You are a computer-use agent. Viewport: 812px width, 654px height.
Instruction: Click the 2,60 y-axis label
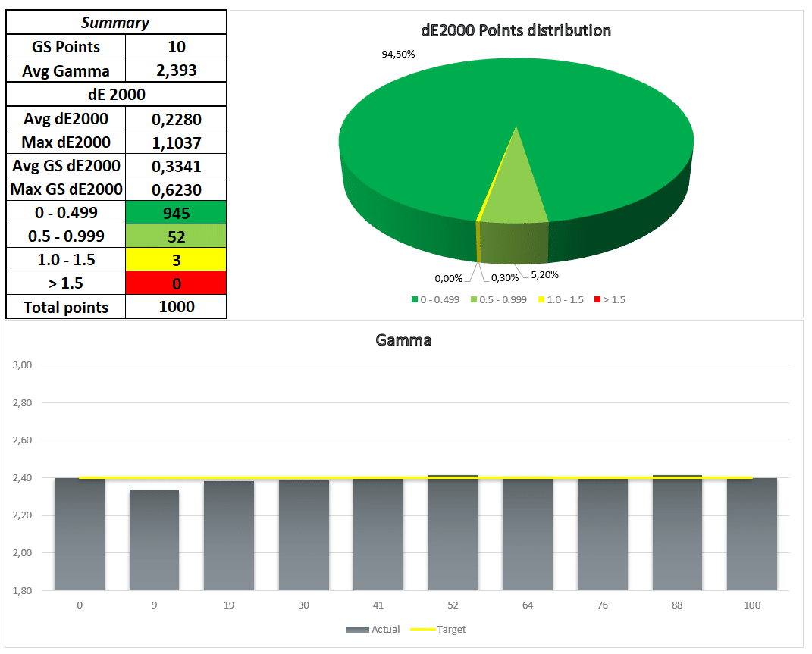[x=22, y=440]
